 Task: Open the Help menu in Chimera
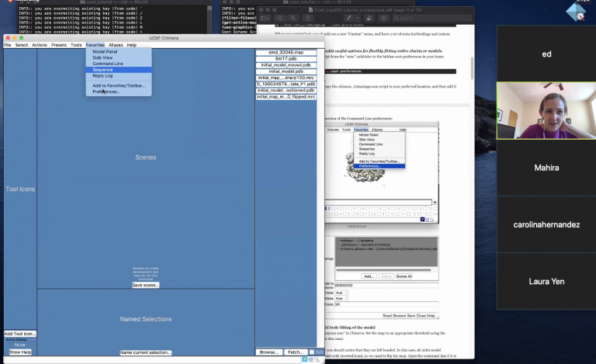[x=131, y=45]
